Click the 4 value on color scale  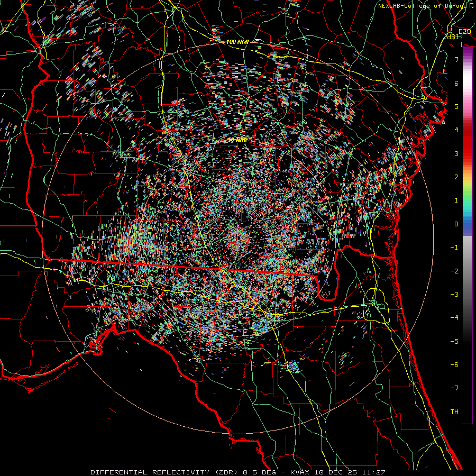click(456, 130)
